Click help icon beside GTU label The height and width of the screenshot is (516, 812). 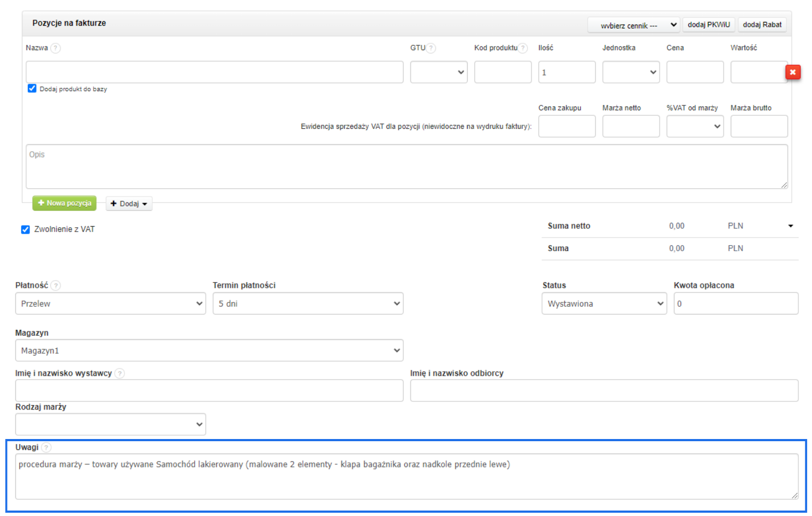coord(431,48)
